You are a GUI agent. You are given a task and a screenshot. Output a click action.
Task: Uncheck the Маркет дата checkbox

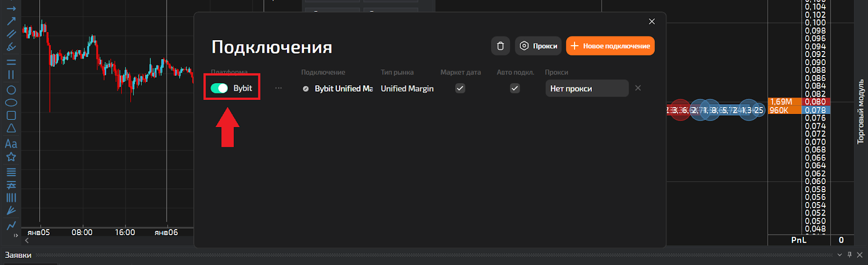460,89
